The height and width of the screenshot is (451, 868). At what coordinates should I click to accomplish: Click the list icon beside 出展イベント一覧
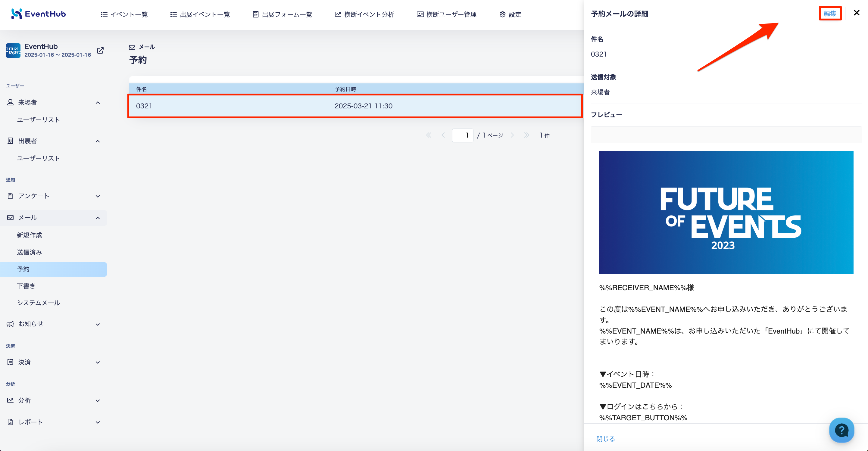coord(173,14)
